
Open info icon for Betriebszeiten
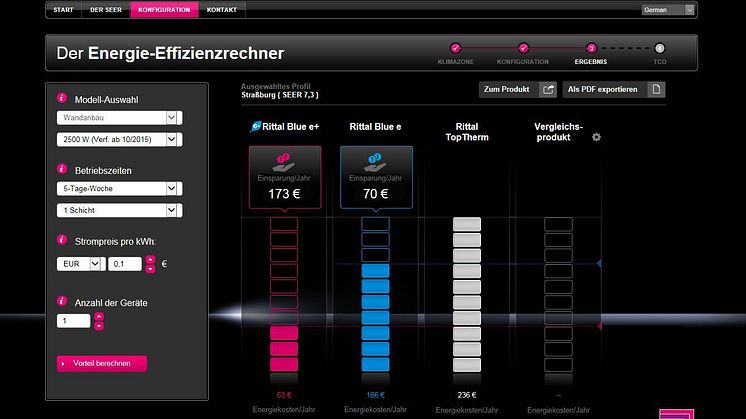pyautogui.click(x=62, y=169)
